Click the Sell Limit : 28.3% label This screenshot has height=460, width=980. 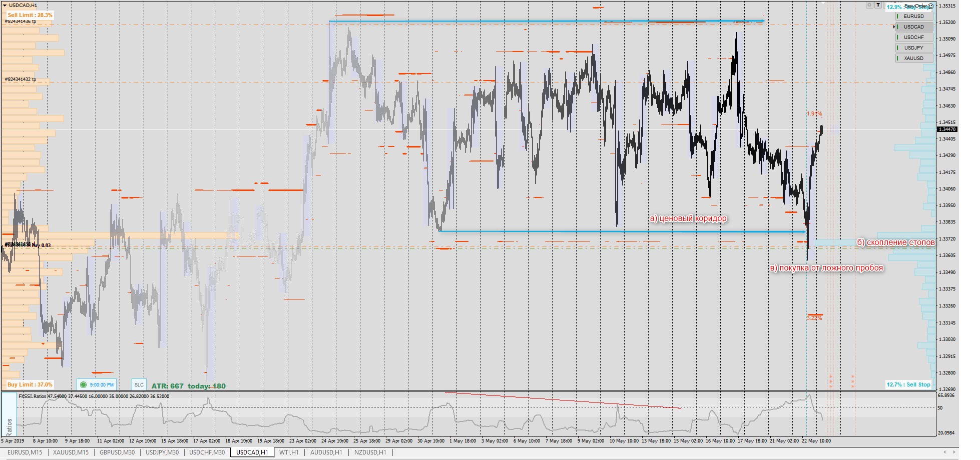point(30,15)
